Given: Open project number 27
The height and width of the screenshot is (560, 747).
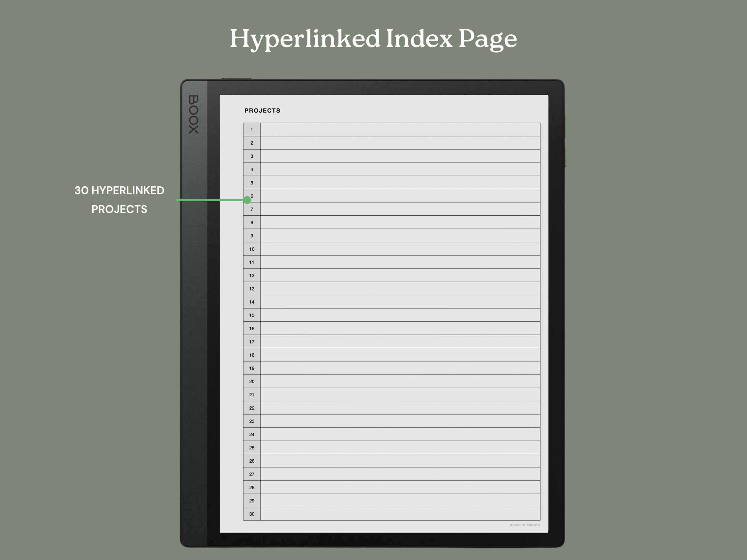Looking at the screenshot, I should pyautogui.click(x=252, y=474).
